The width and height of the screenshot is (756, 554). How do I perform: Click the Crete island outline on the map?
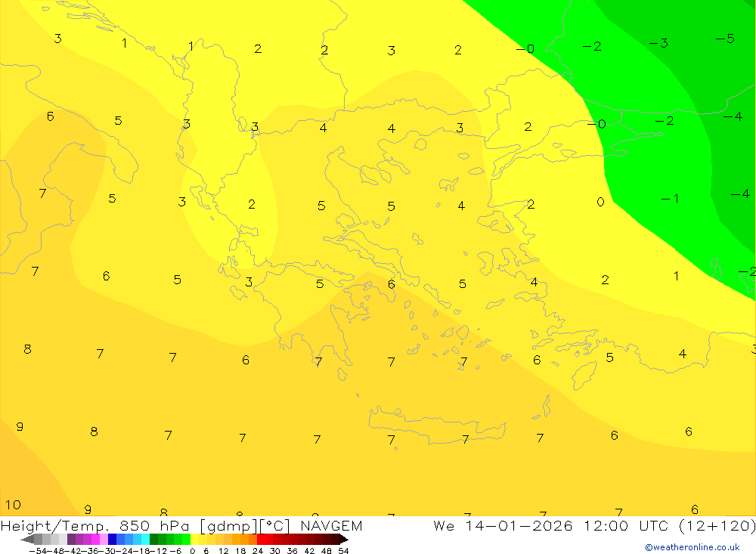(x=437, y=426)
